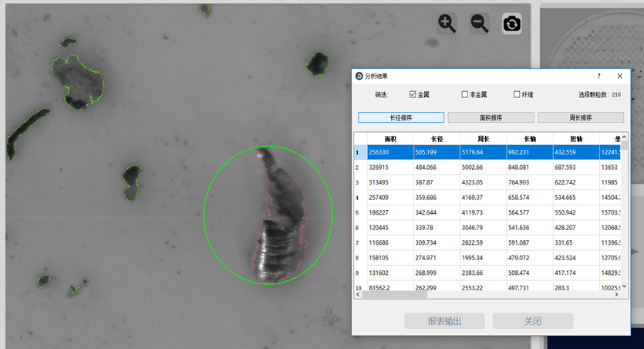Image resolution: width=644 pixels, height=349 pixels.
Task: Uncheck the 金属 filter checkbox
Action: click(x=413, y=95)
